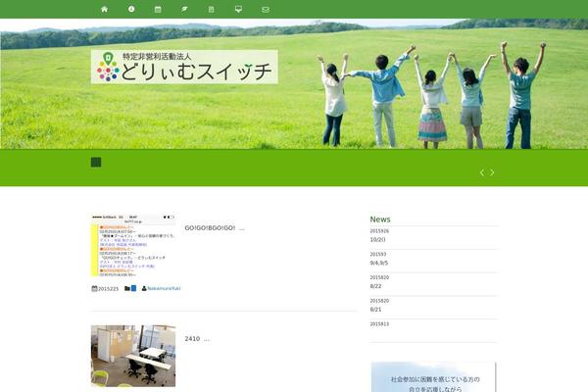Open the news item 9/4,9/5
The height and width of the screenshot is (392, 588).
[379, 263]
